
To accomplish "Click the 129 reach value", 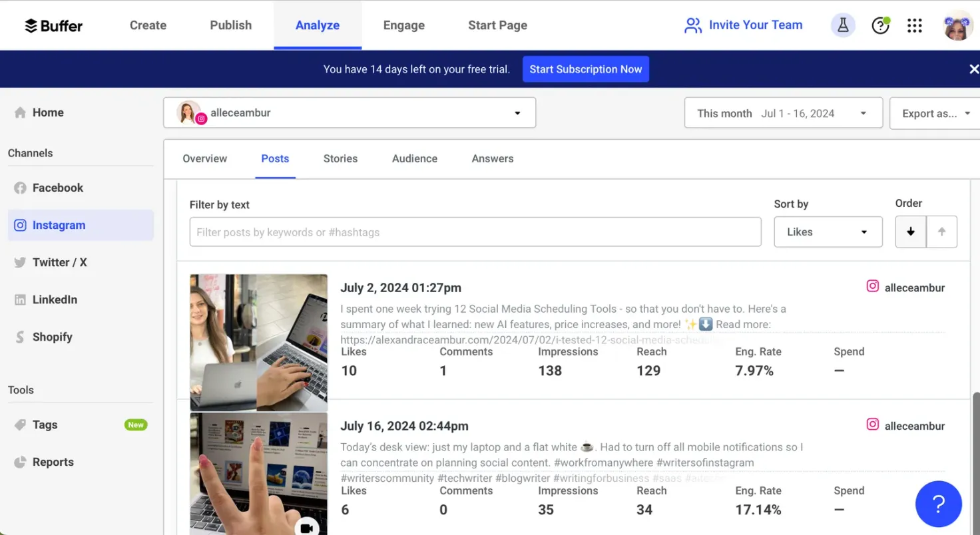I will [648, 371].
